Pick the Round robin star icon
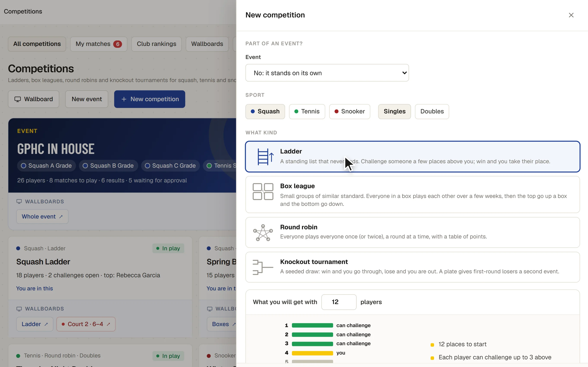 point(263,233)
